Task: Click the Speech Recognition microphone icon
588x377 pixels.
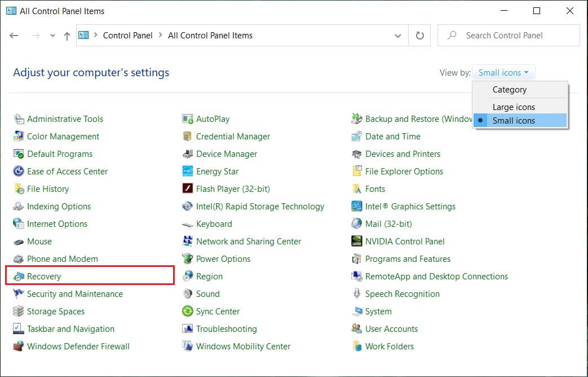Action: (x=356, y=294)
